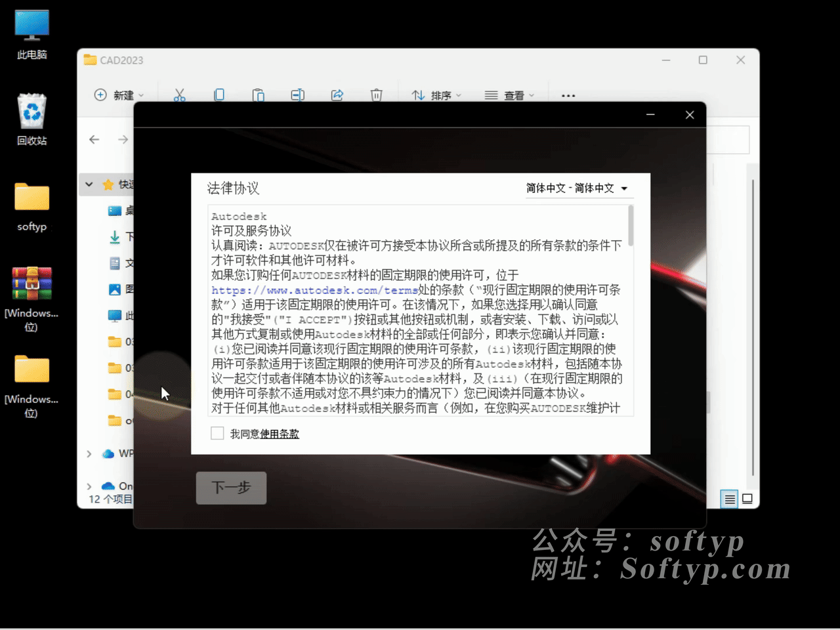Click the 下一步 button
Viewport: 840px width, 630px height.
pos(231,488)
